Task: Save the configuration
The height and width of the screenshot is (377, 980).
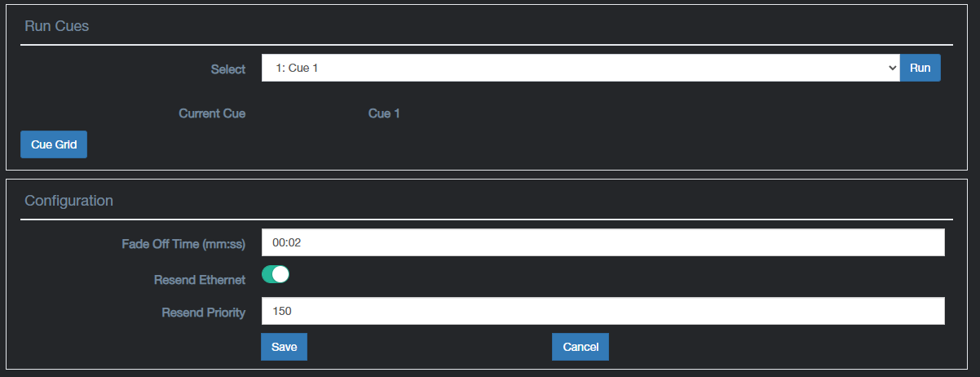Action: point(284,347)
